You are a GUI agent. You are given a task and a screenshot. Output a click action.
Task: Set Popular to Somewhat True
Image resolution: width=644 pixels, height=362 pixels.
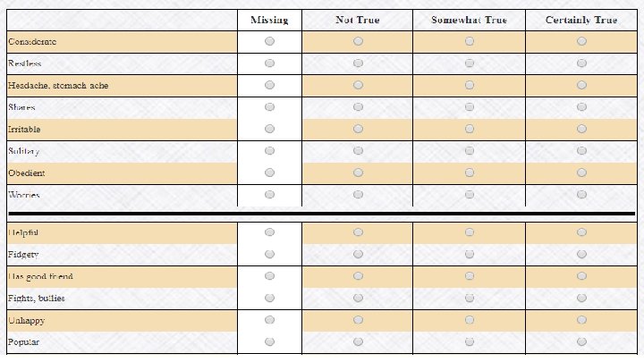pyautogui.click(x=470, y=341)
